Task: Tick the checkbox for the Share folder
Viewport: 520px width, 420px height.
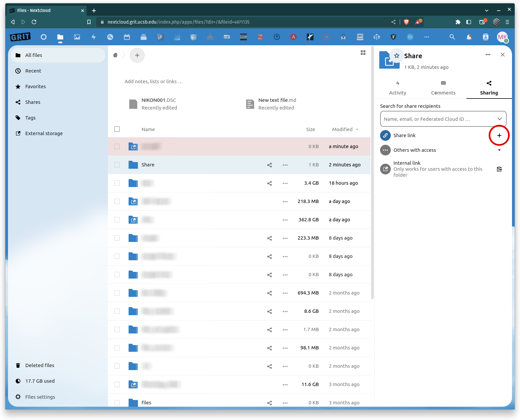Action: point(117,165)
